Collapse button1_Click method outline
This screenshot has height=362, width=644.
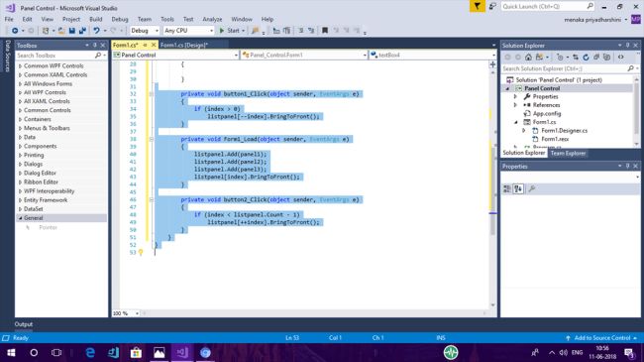click(x=152, y=94)
